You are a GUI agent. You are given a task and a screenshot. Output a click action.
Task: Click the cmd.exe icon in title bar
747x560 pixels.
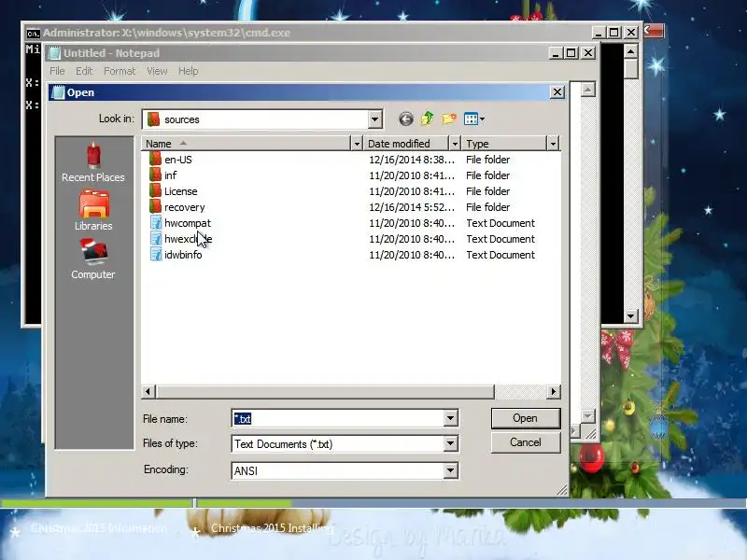pyautogui.click(x=33, y=34)
